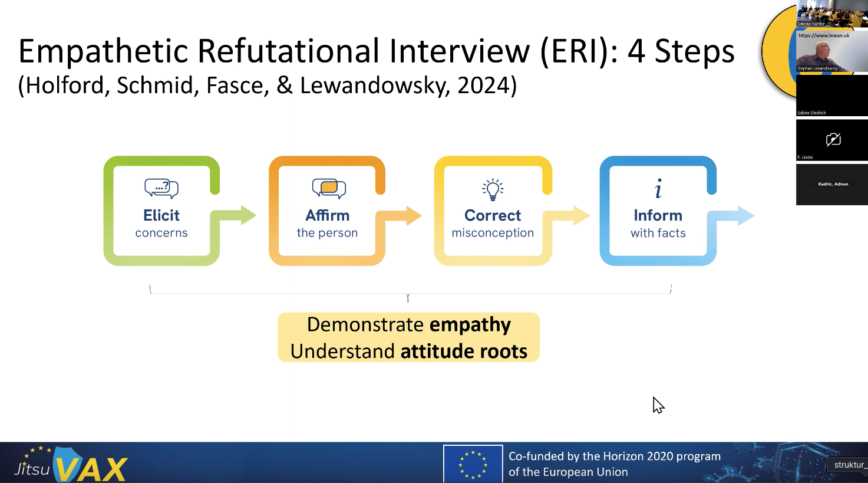
Task: Click the light blue arrow after Inform box
Action: [x=739, y=216]
